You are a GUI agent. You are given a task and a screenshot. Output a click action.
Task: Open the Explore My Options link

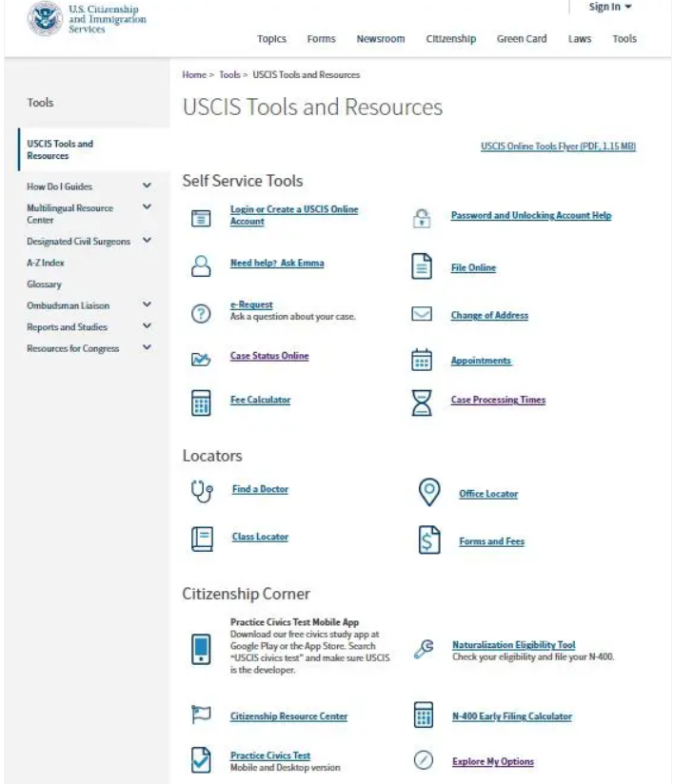point(493,761)
